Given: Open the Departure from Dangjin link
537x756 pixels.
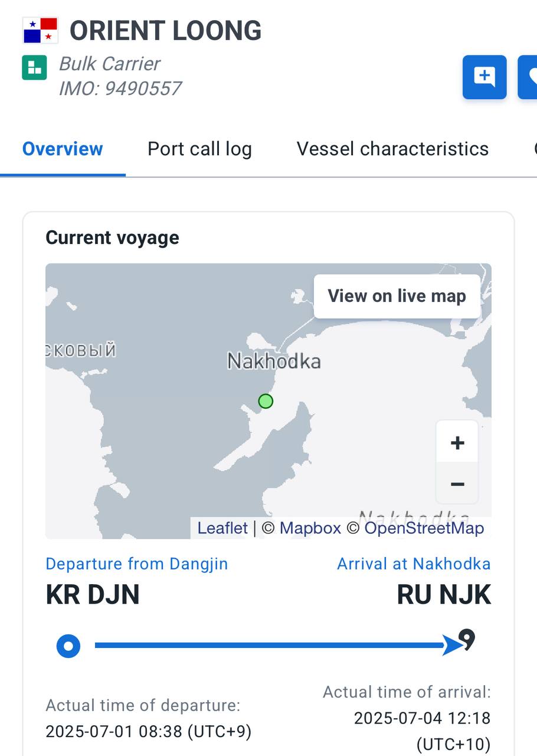Looking at the screenshot, I should tap(137, 564).
